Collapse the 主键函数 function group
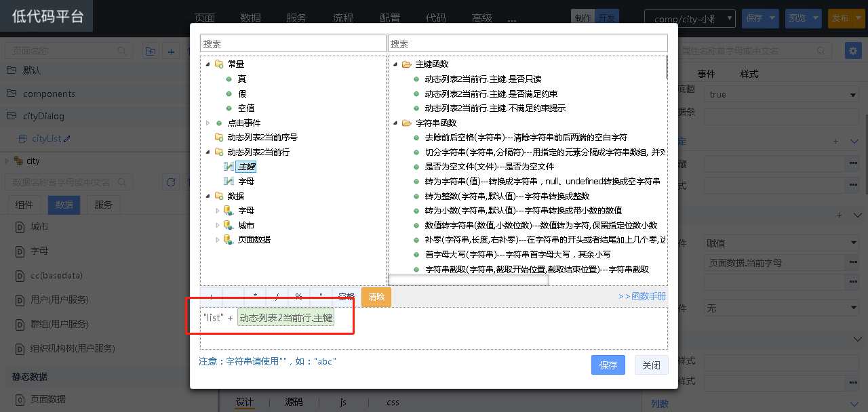 (x=395, y=64)
